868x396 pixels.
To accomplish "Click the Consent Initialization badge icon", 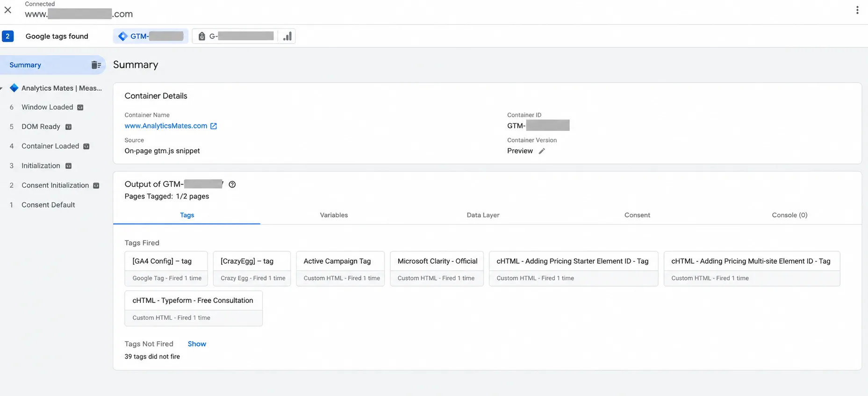I will [96, 186].
